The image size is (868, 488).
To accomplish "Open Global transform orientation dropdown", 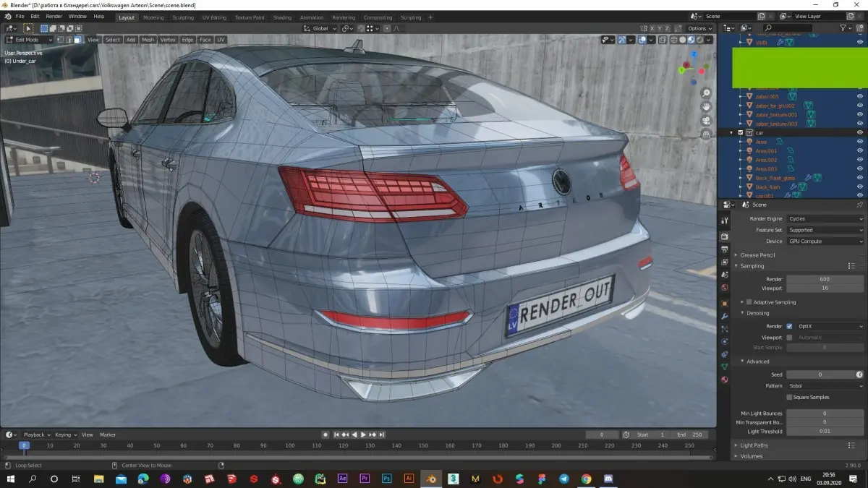I will pyautogui.click(x=318, y=28).
